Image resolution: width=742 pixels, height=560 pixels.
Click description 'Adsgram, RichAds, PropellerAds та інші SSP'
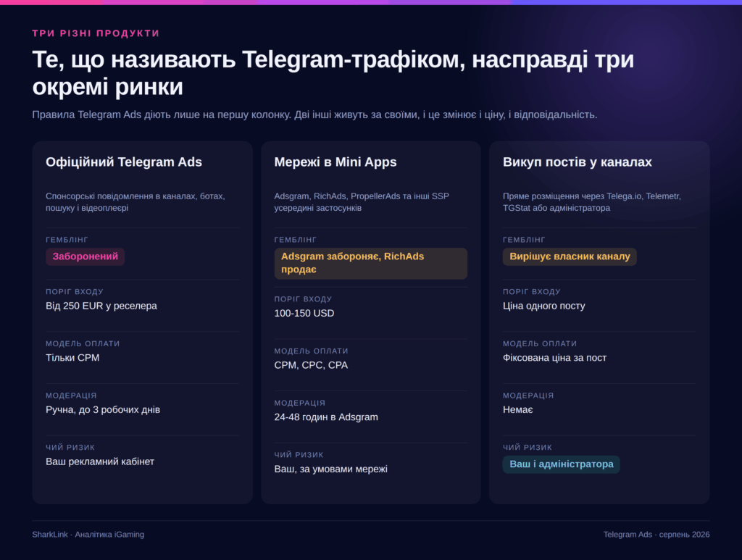point(362,202)
